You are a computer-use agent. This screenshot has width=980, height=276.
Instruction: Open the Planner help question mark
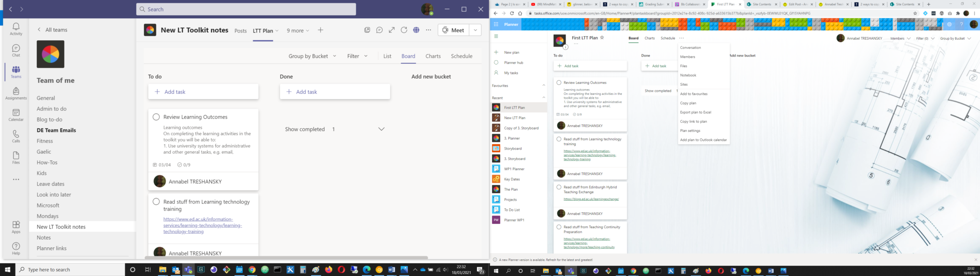[961, 24]
